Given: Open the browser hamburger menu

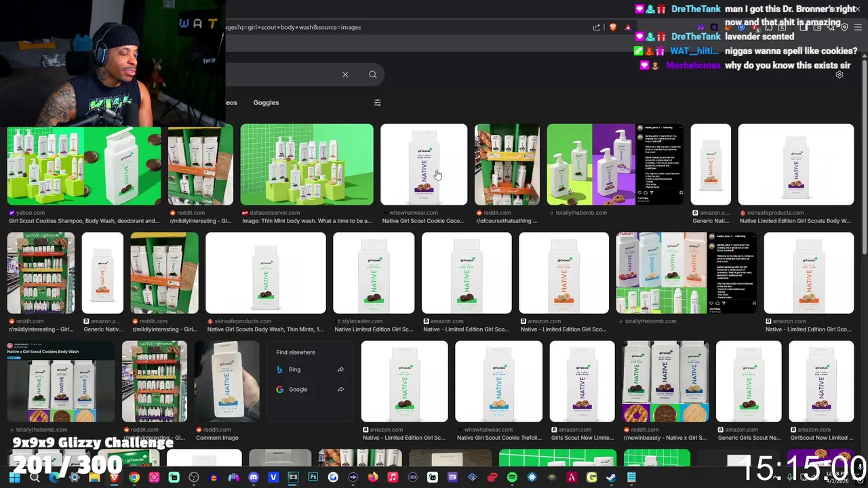Looking at the screenshot, I should (856, 27).
